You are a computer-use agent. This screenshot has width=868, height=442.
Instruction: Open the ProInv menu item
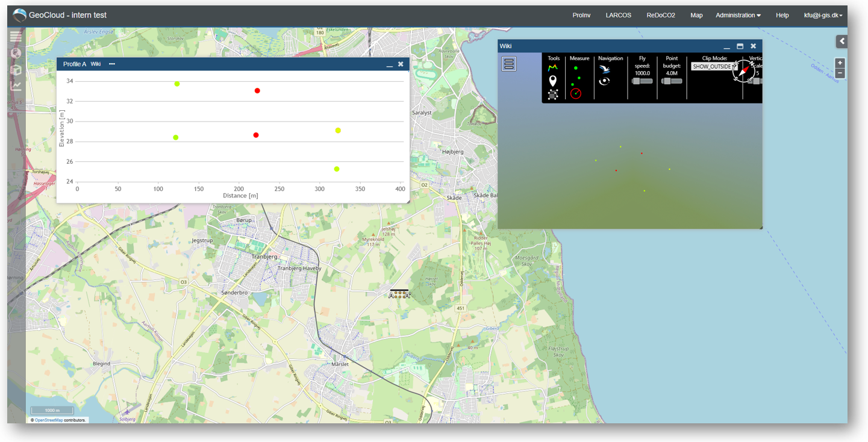tap(581, 15)
